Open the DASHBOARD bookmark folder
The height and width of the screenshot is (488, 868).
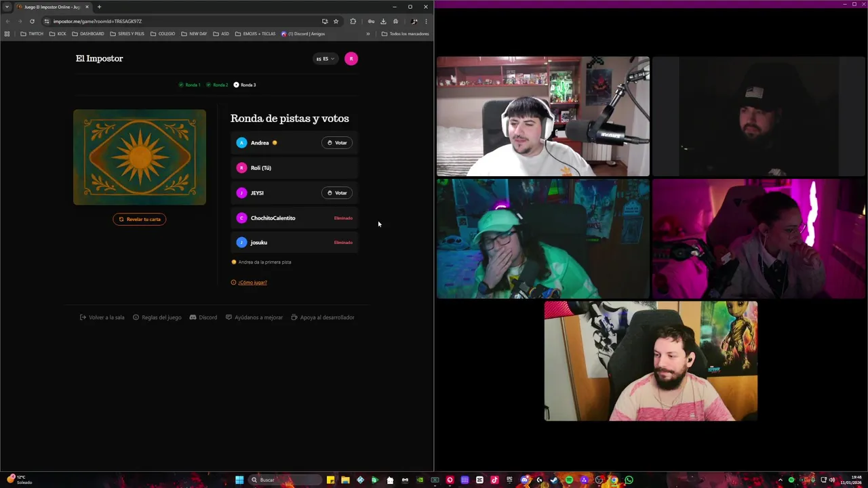pyautogui.click(x=88, y=34)
